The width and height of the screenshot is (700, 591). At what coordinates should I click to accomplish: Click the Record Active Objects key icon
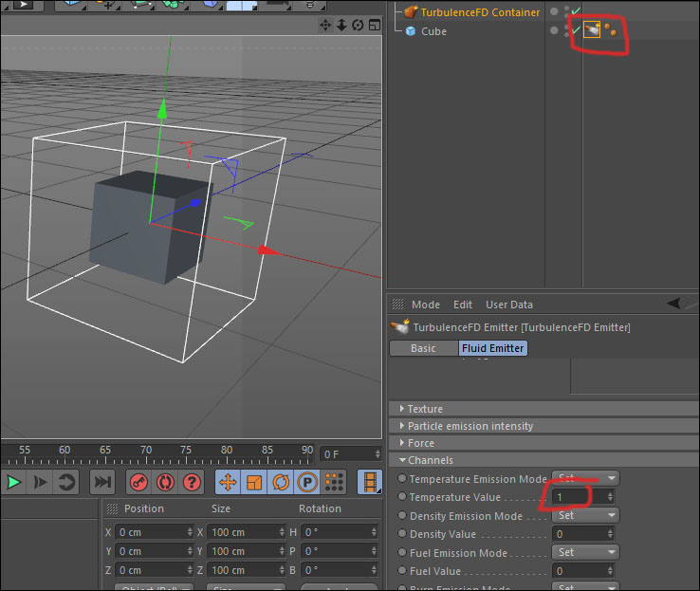pyautogui.click(x=138, y=482)
